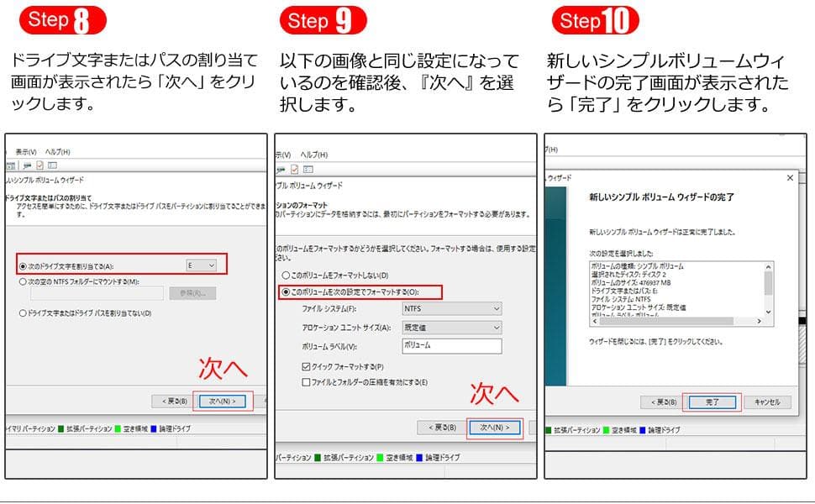
Task: Click inside the ボリューム ラベル input field
Action: (x=451, y=347)
